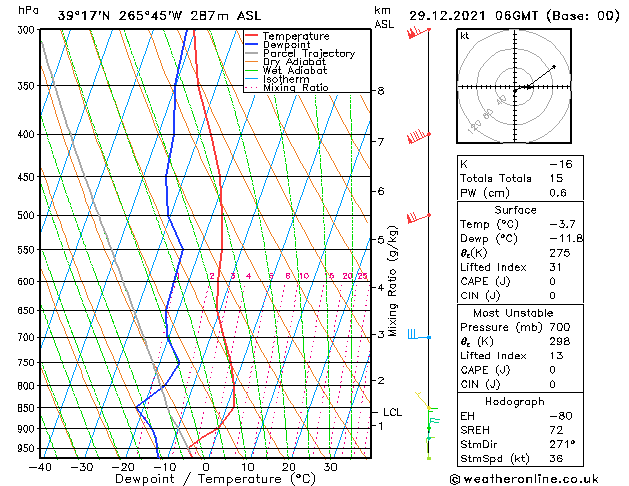Click the LCL marker on the altitude axis
629x486 pixels.
[x=393, y=412]
